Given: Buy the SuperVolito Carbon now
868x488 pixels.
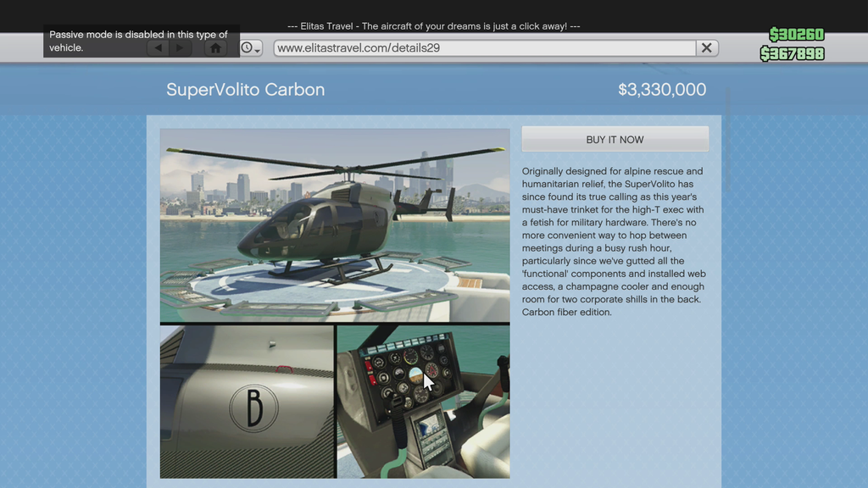Looking at the screenshot, I should point(615,140).
